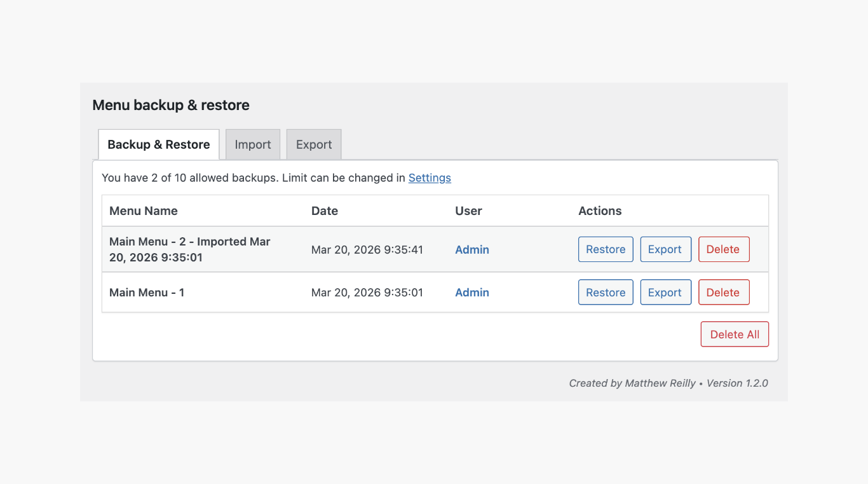Export the Main Menu - 1 backup
The height and width of the screenshot is (484, 868).
coord(665,293)
